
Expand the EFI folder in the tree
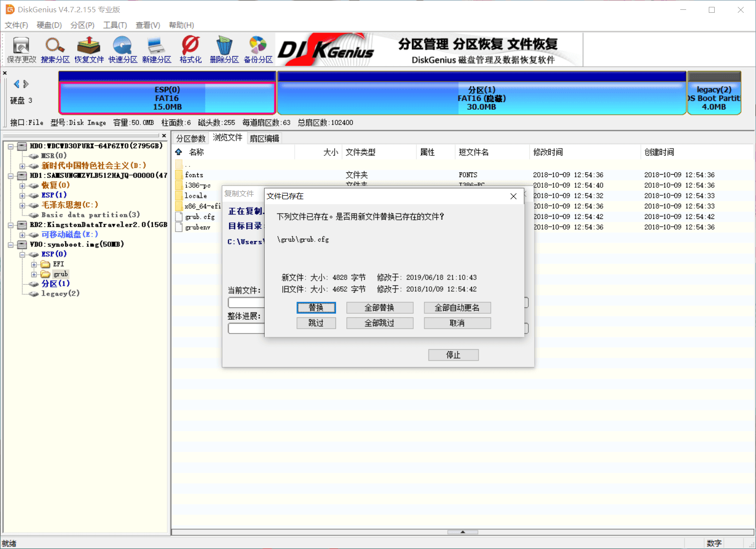(34, 264)
